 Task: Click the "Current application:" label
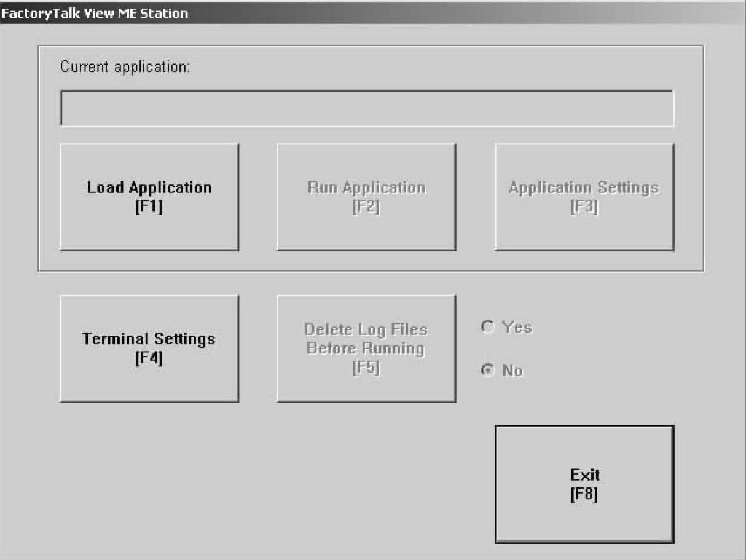tap(125, 66)
